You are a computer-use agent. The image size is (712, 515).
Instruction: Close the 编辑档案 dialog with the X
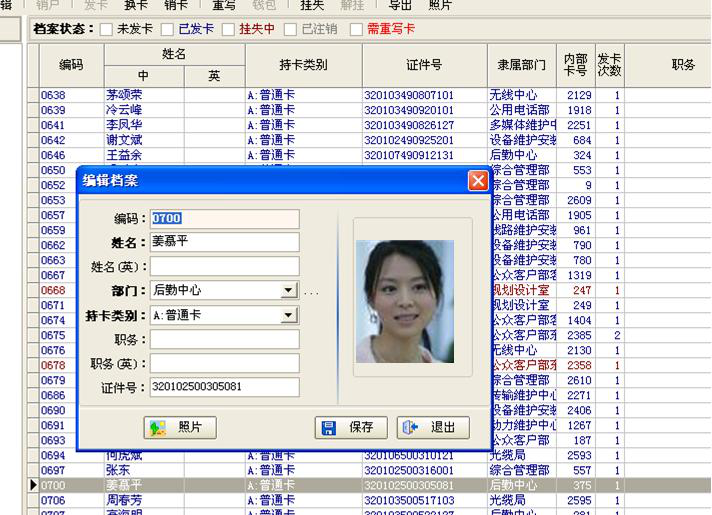pyautogui.click(x=478, y=181)
